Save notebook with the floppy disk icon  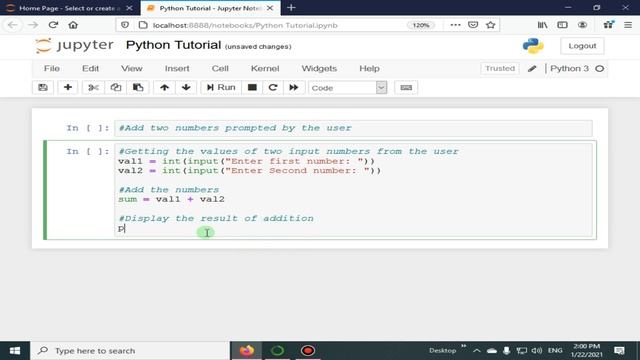coord(43,87)
